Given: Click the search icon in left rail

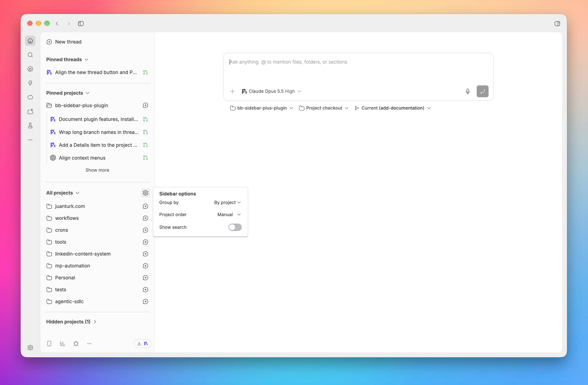Looking at the screenshot, I should [30, 55].
